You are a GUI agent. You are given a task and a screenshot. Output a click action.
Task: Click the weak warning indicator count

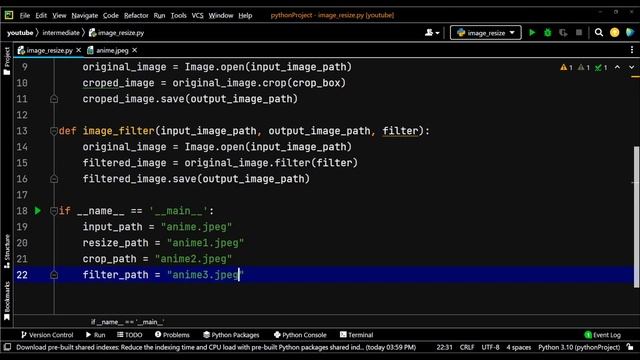(x=584, y=67)
